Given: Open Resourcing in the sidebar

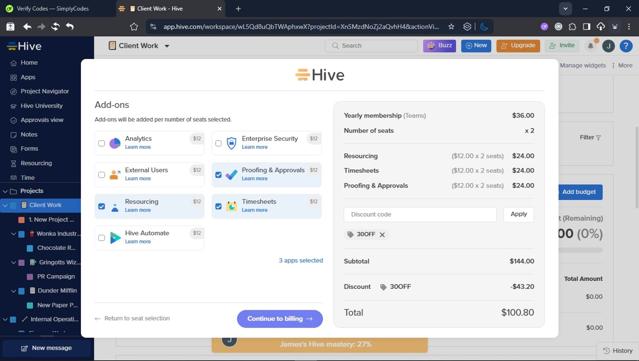Looking at the screenshot, I should [36, 163].
